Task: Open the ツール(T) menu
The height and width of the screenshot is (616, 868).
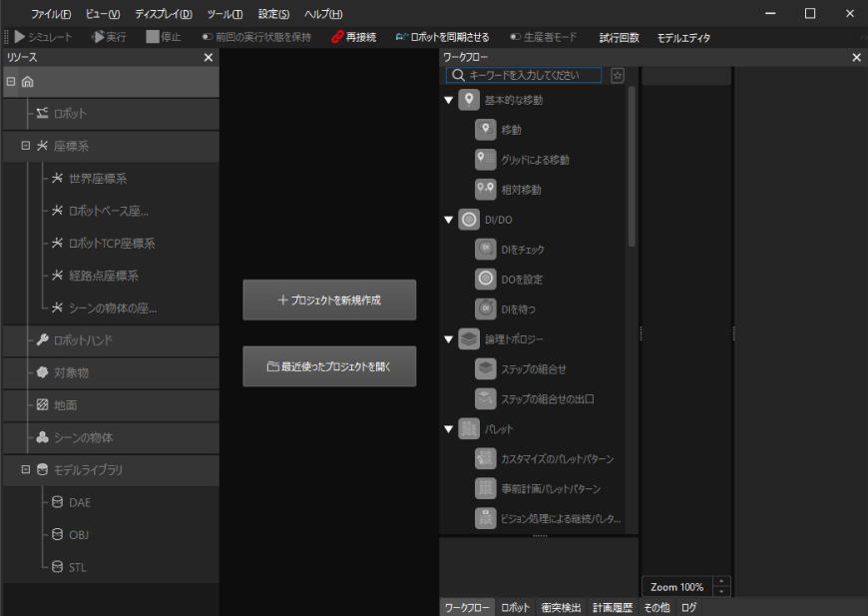Action: [224, 14]
